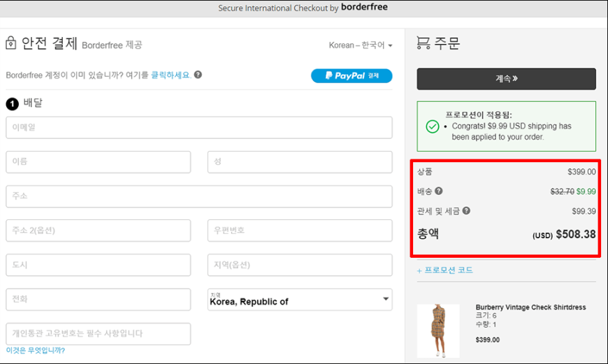Follow the 클릭하세요 login link

click(x=171, y=75)
